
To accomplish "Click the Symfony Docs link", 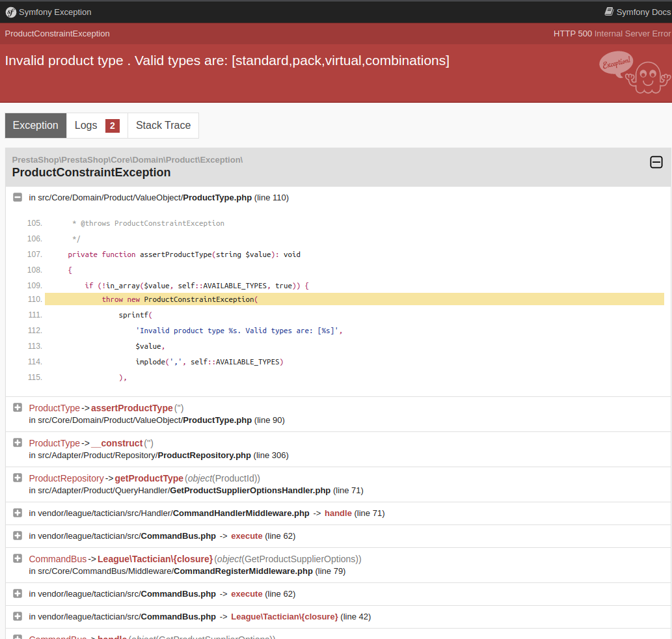I will pyautogui.click(x=643, y=11).
